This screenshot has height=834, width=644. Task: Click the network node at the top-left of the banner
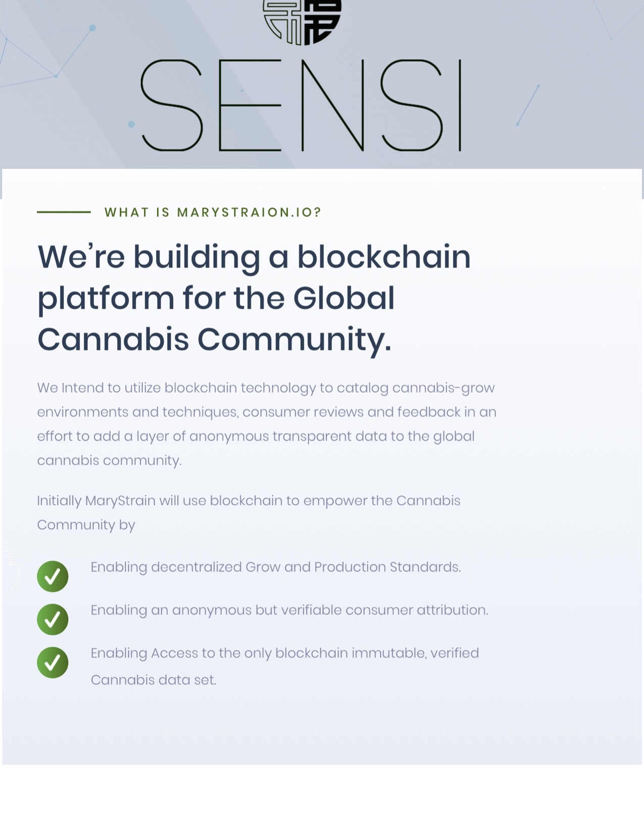(92, 28)
